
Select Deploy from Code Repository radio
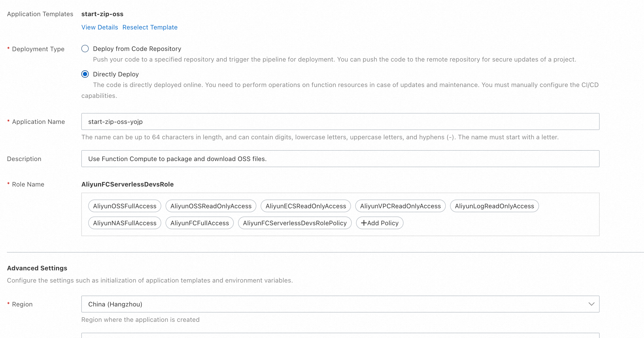tap(85, 49)
